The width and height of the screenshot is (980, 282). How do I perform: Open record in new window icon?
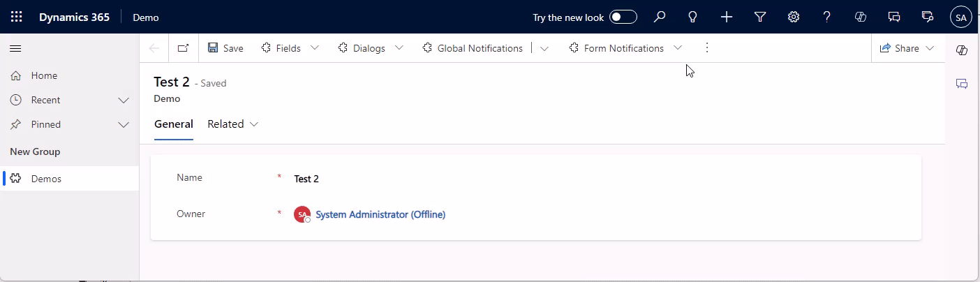(x=183, y=48)
